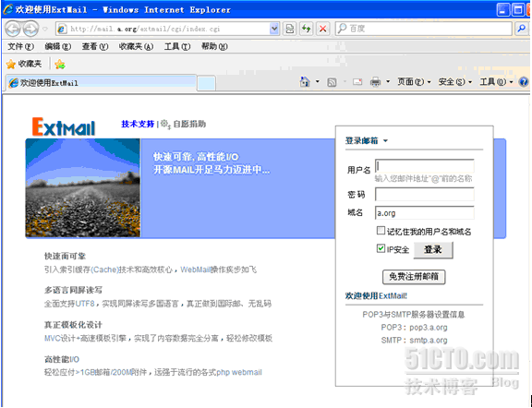532x408 pixels.
Task: Click the RSS feeds icon
Action: [332, 82]
